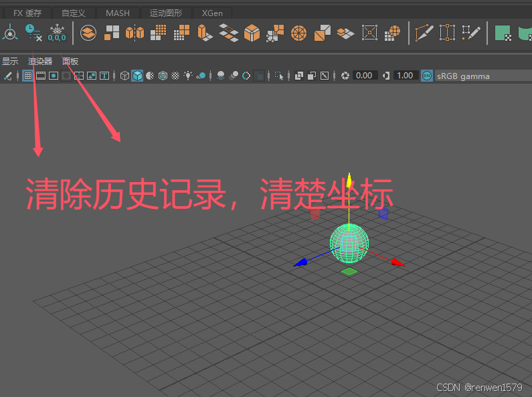The width and height of the screenshot is (532, 397).
Task: Toggle wireframe on shaded cube icon
Action: [163, 76]
